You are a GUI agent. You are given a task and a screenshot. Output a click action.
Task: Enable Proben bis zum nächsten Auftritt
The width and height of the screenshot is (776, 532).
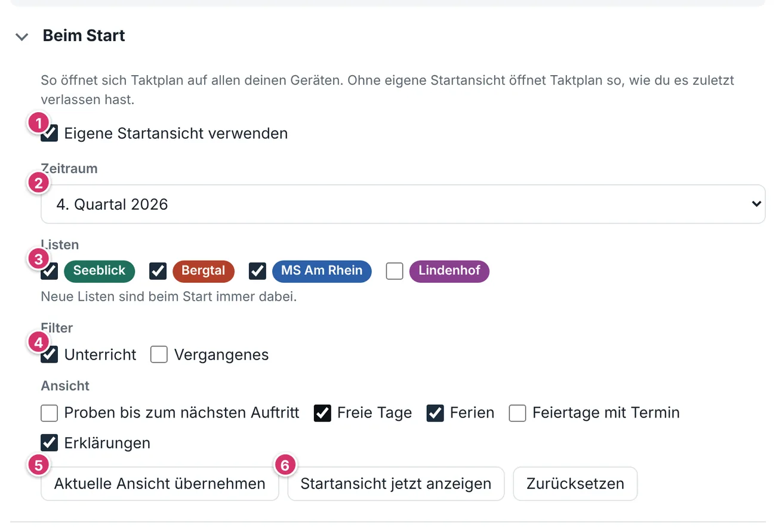tap(50, 413)
